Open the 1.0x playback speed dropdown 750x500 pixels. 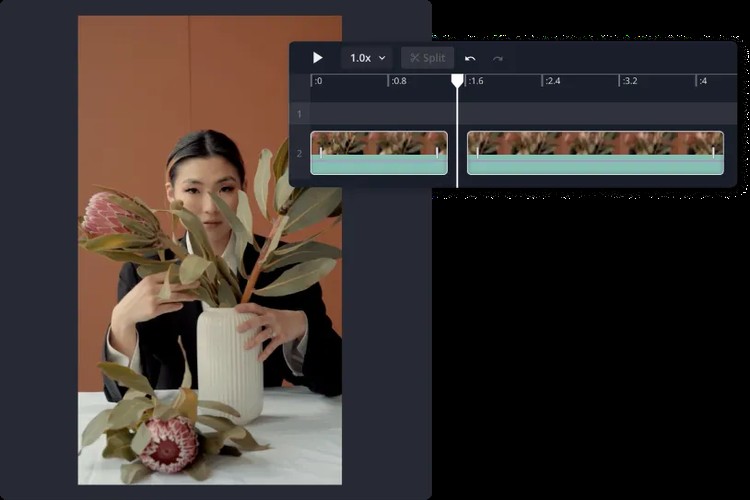coord(367,58)
